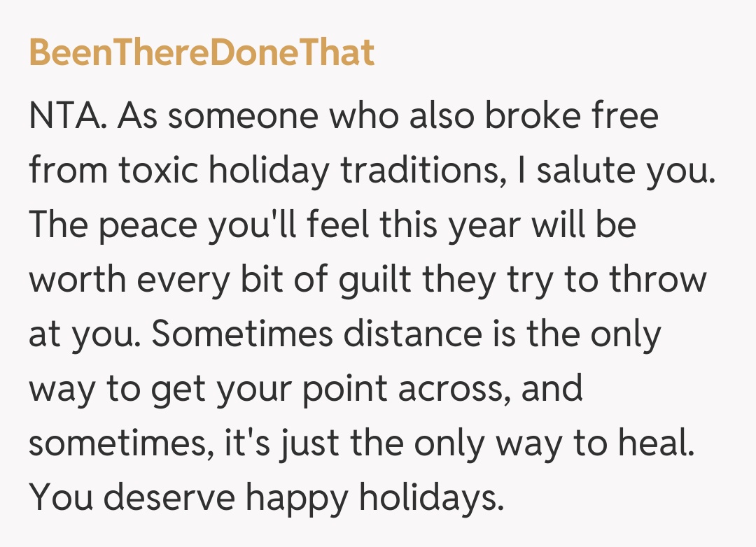
Task: Click the phrase 'broke free'
Action: coord(572,115)
